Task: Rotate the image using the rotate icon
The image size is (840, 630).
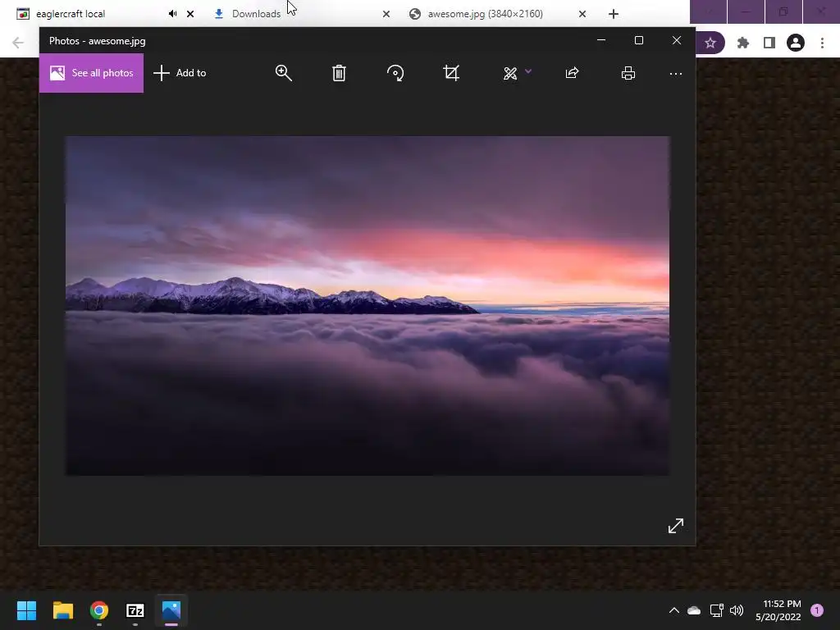Action: coord(395,73)
